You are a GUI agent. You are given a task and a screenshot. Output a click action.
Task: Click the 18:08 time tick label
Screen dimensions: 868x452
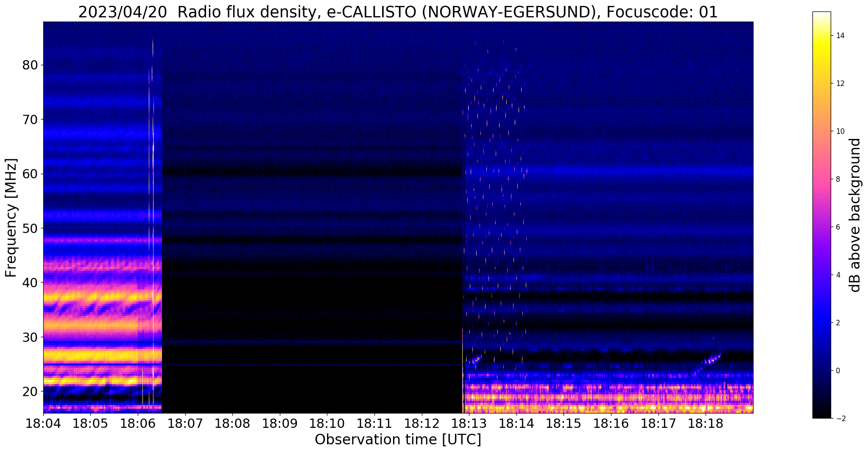tap(232, 423)
